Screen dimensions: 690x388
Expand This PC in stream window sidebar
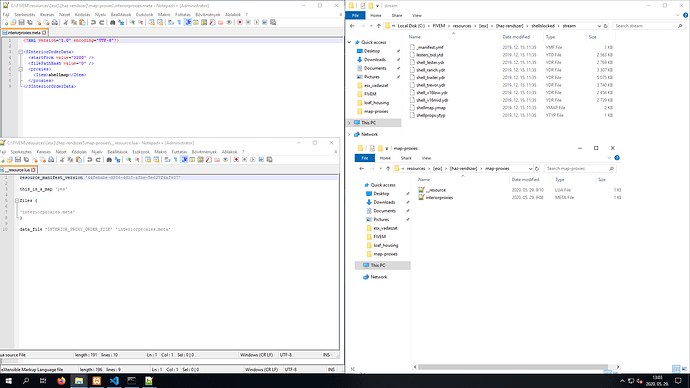click(x=349, y=123)
